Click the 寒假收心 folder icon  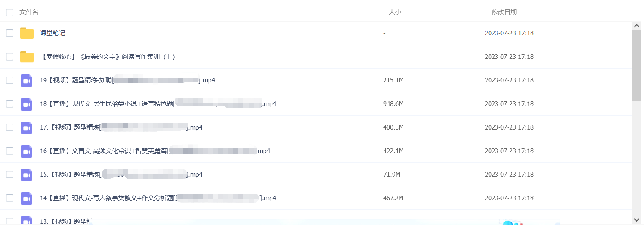(27, 57)
